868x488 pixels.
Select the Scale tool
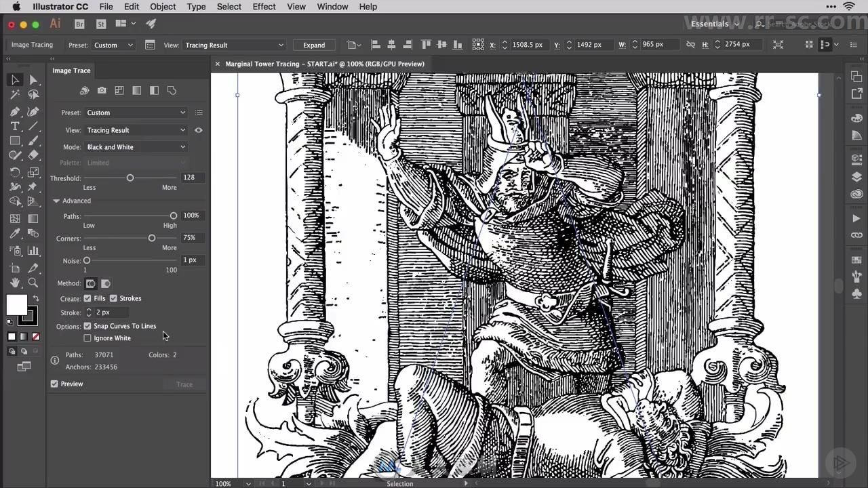[x=33, y=173]
